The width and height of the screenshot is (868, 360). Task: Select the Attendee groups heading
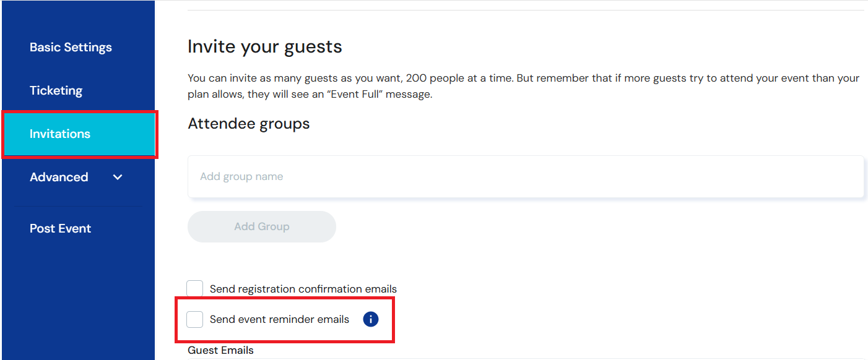coord(248,123)
